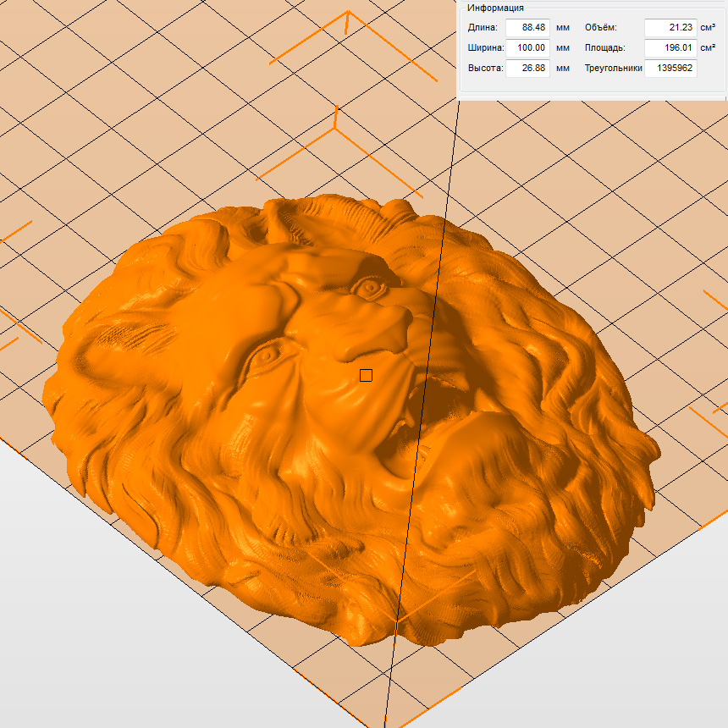Select the Ширина value field showing 100.00

[x=527, y=48]
